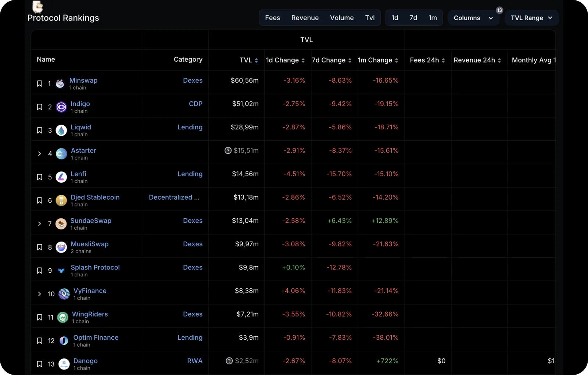Open the RWA category link
Viewport: 588px width, 375px height.
tap(195, 361)
